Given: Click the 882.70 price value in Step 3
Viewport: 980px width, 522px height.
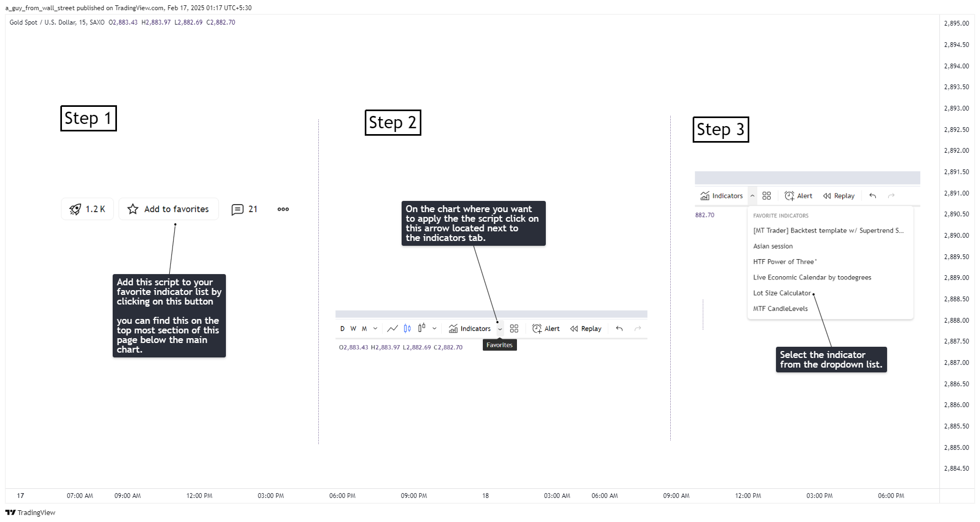Looking at the screenshot, I should point(705,215).
